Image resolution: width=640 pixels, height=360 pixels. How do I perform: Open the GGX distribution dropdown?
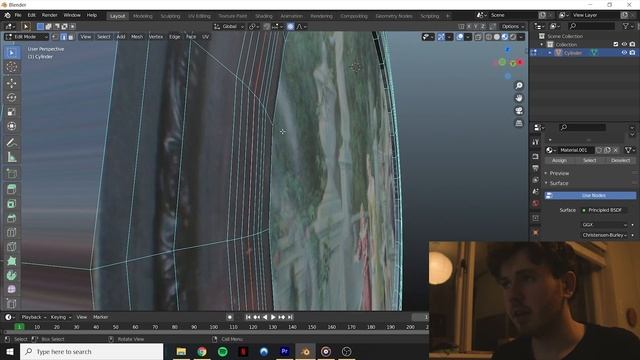[x=604, y=225]
